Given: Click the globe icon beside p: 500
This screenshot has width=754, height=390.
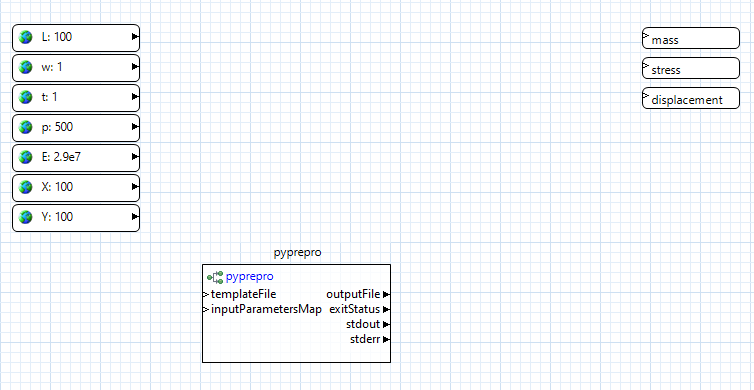Looking at the screenshot, I should 25,127.
